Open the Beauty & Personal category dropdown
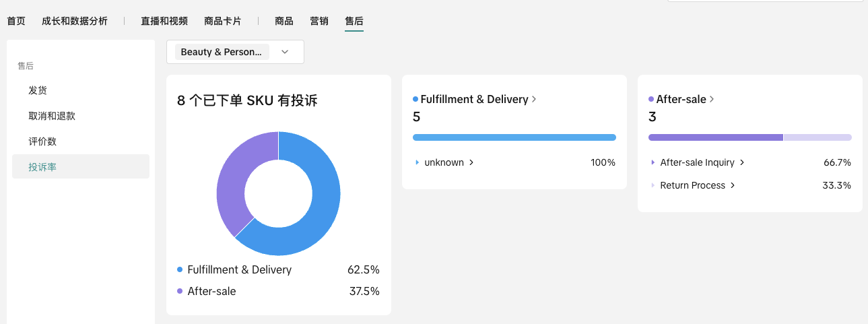The width and height of the screenshot is (868, 324). pyautogui.click(x=235, y=52)
